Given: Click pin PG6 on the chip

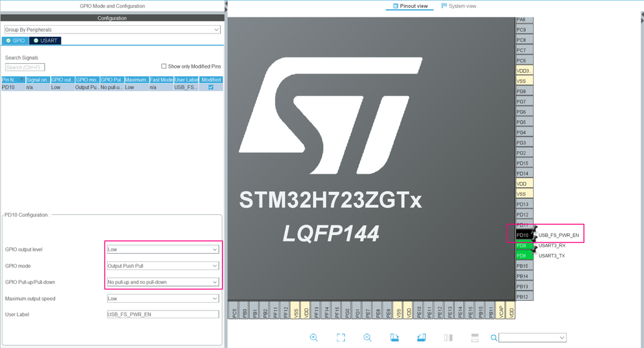Looking at the screenshot, I should pos(524,112).
